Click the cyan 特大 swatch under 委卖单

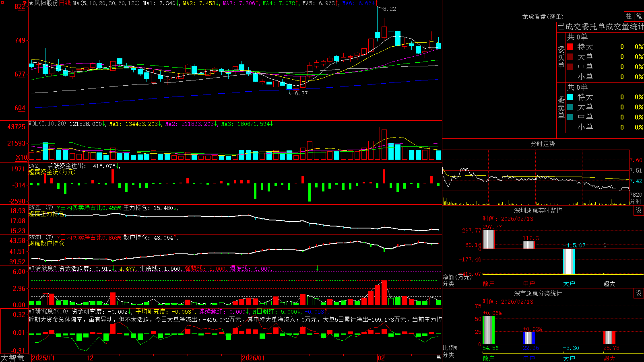tap(570, 97)
